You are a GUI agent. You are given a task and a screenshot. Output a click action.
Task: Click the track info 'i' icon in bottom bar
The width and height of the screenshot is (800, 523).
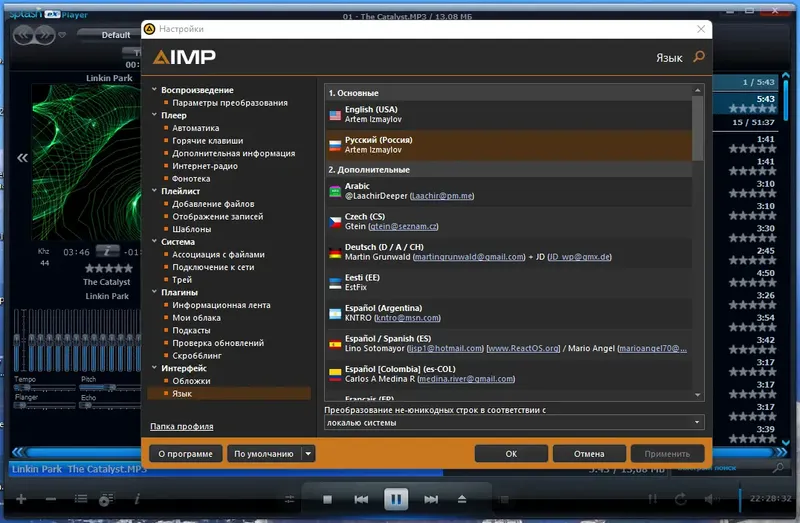pos(137,499)
